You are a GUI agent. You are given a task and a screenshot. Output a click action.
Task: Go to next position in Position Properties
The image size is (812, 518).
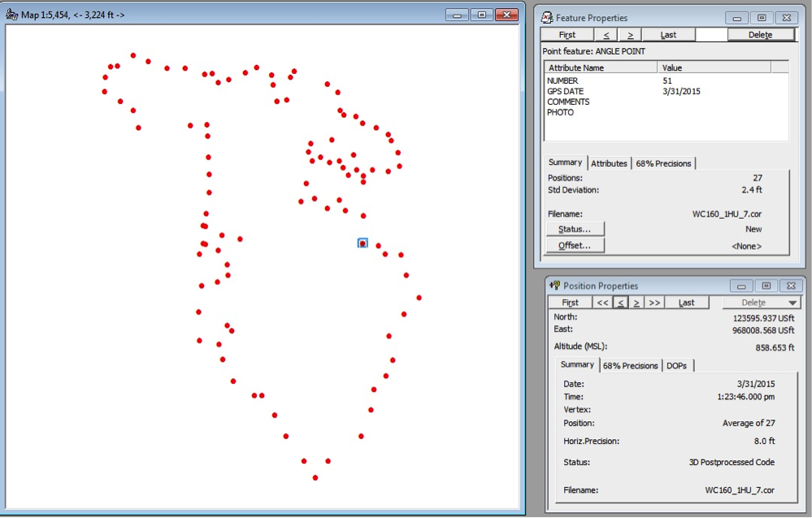pos(636,303)
